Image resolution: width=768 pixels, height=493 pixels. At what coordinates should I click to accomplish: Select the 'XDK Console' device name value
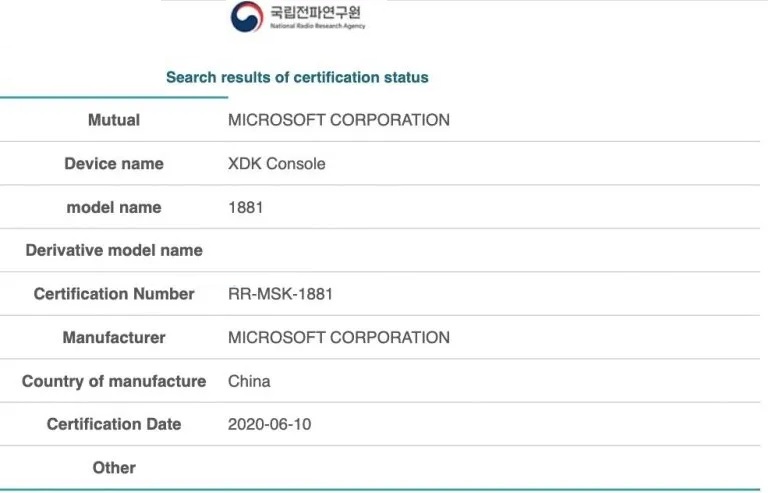pyautogui.click(x=277, y=164)
